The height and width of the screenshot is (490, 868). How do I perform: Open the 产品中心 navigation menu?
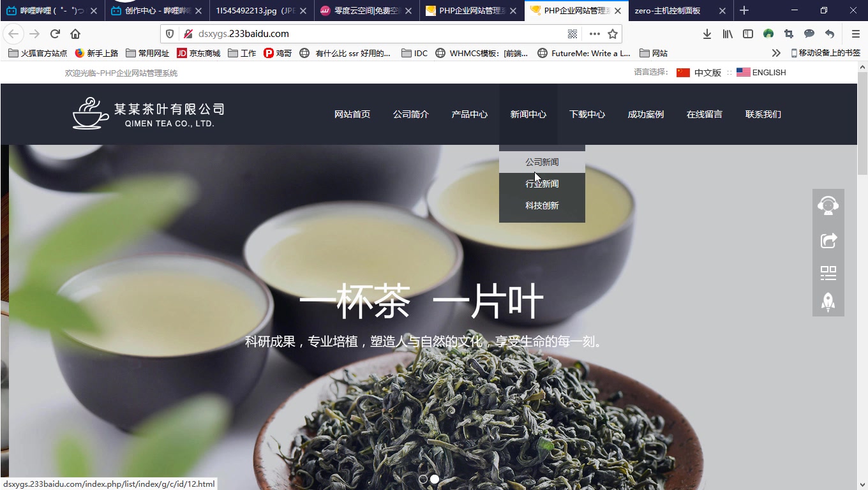pyautogui.click(x=469, y=114)
